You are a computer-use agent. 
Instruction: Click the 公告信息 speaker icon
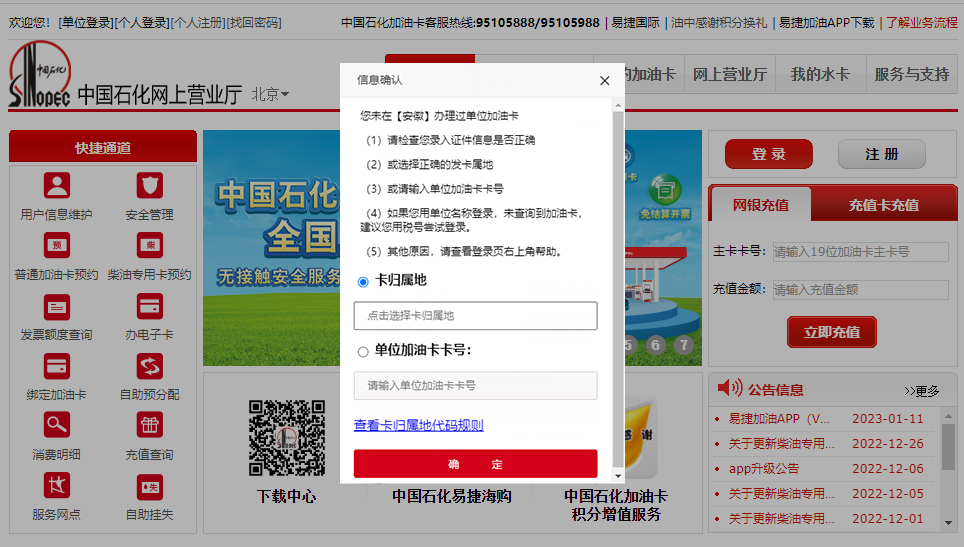tap(730, 388)
